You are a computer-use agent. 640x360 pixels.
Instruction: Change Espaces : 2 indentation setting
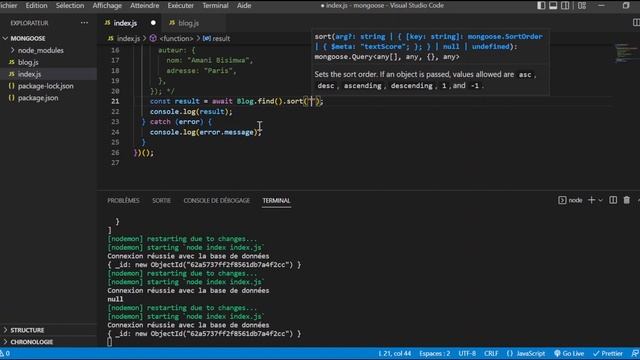[435, 353]
